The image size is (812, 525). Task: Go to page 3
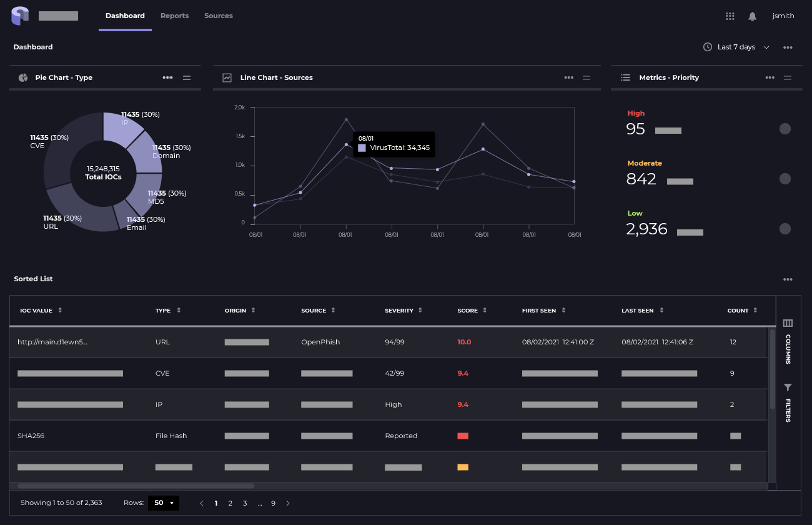click(245, 503)
